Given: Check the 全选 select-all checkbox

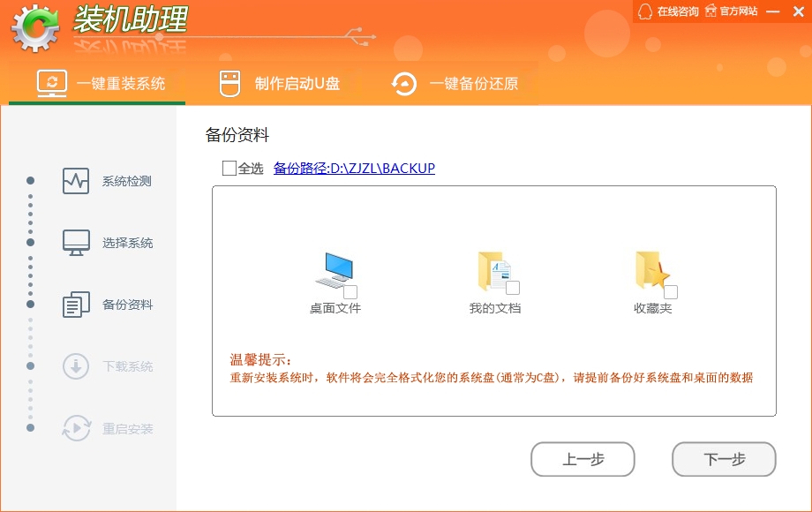Looking at the screenshot, I should [x=229, y=169].
